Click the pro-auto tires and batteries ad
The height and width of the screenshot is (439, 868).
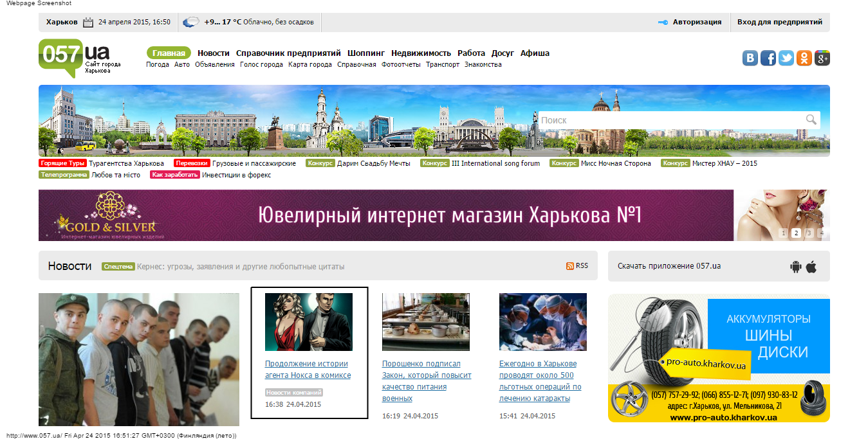pos(719,358)
